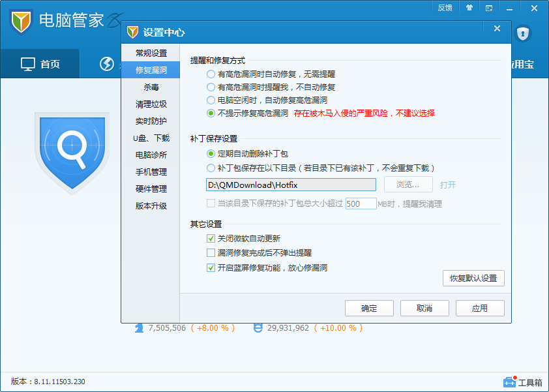Uncheck 开启蓝屏修复功能，放心修漏洞 checkbox
The image size is (549, 392).
coord(211,268)
